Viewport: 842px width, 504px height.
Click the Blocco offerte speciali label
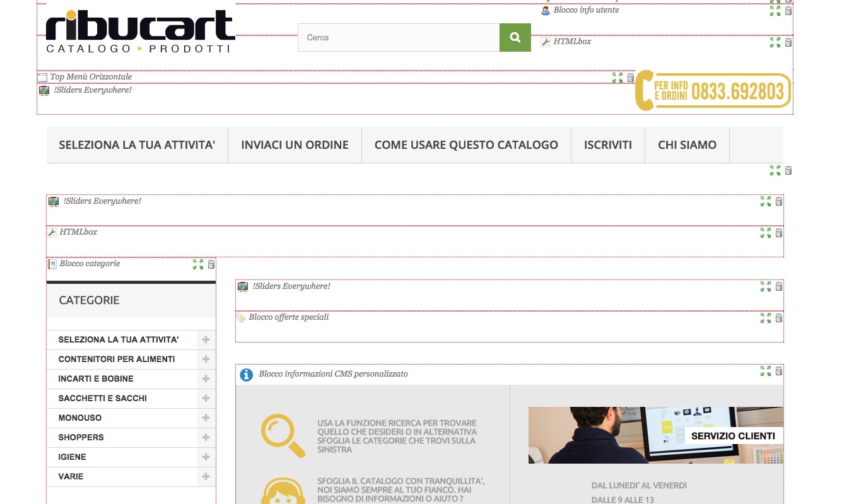coord(289,317)
